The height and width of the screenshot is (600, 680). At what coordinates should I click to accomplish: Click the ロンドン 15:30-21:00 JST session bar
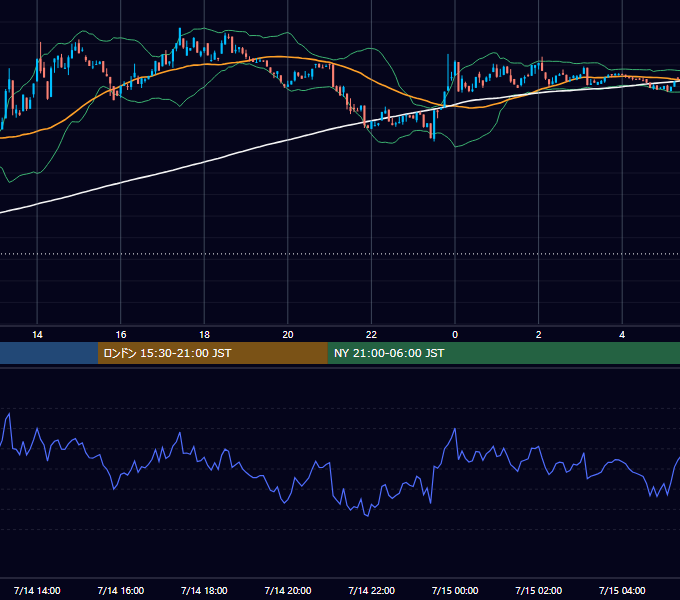[x=212, y=353]
